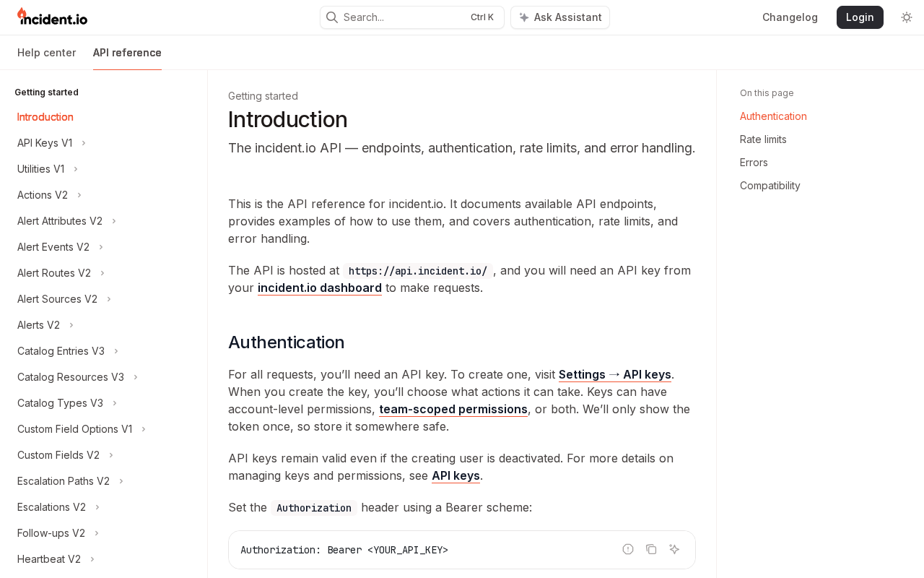Expand the API Keys V1 chevron
Viewport: 924px width, 578px height.
[x=84, y=143]
